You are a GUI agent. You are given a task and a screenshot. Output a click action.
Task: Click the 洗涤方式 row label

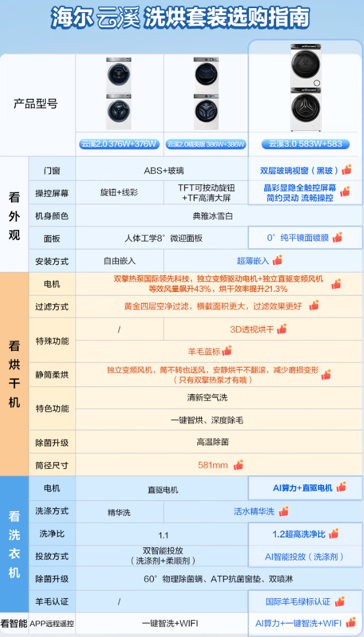click(x=51, y=511)
